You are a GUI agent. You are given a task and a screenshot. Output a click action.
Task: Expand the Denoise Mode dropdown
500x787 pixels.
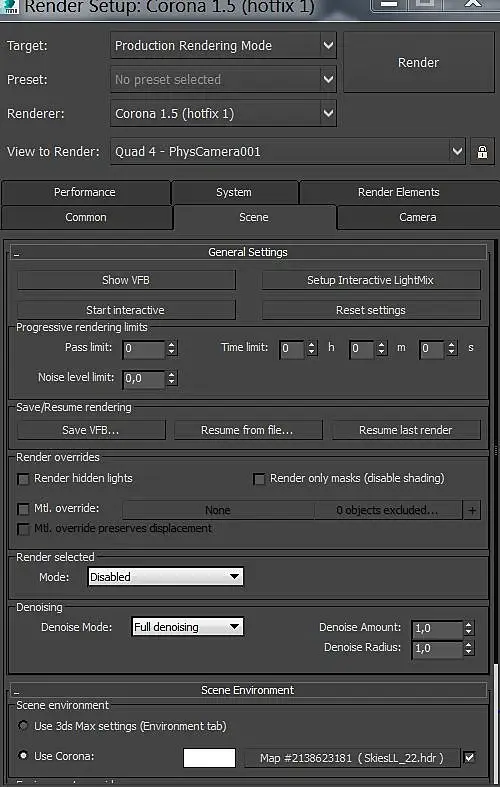[x=188, y=627]
